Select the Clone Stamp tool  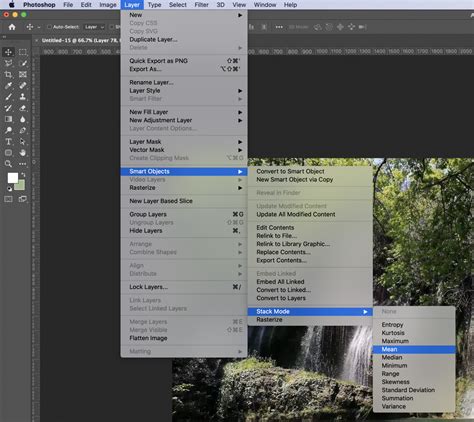(x=23, y=97)
